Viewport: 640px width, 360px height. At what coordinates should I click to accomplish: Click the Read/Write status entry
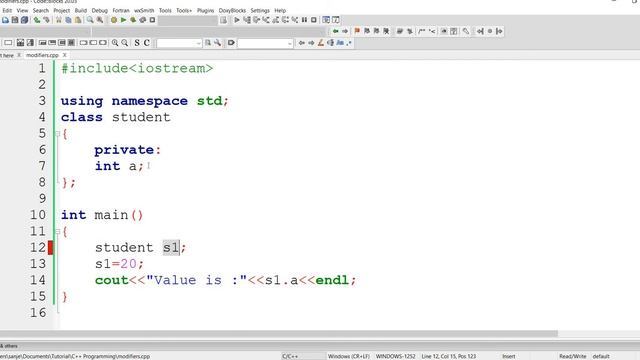pyautogui.click(x=572, y=356)
